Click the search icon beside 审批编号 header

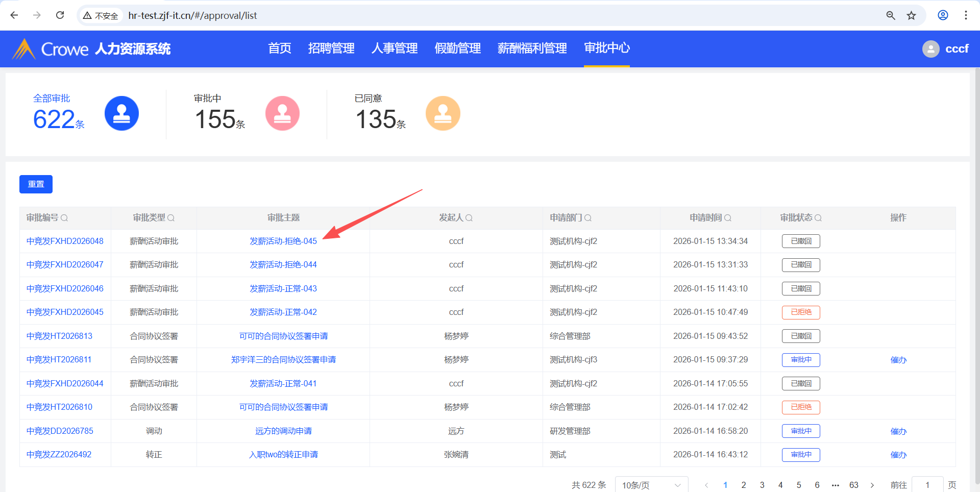pos(64,218)
